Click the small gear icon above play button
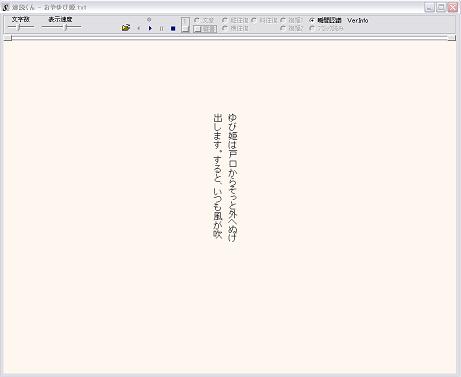 click(x=149, y=20)
